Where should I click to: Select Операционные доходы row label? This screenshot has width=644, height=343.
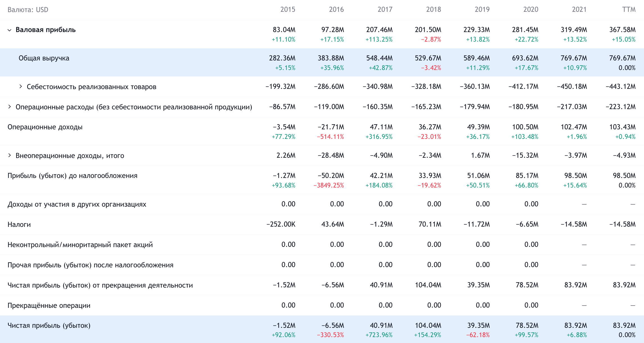pyautogui.click(x=45, y=127)
